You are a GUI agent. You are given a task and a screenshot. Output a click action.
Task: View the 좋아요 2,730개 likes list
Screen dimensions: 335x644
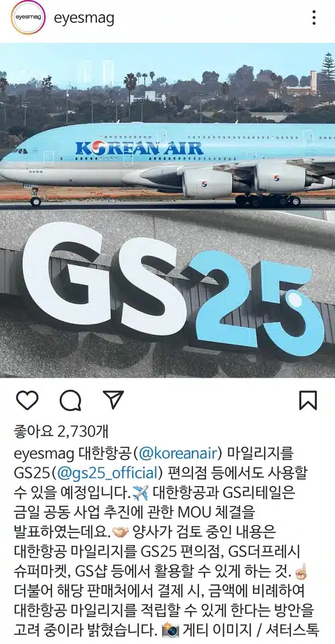tap(61, 431)
